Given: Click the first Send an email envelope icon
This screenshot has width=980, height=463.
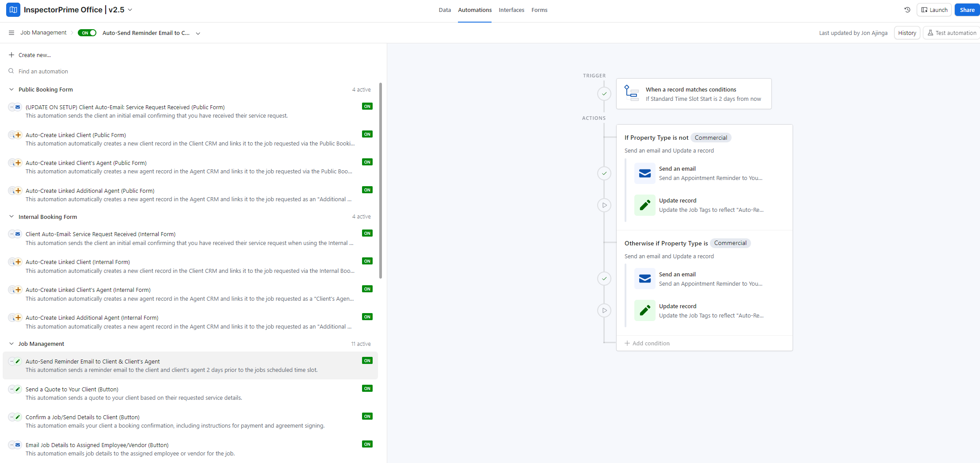Looking at the screenshot, I should pos(644,173).
